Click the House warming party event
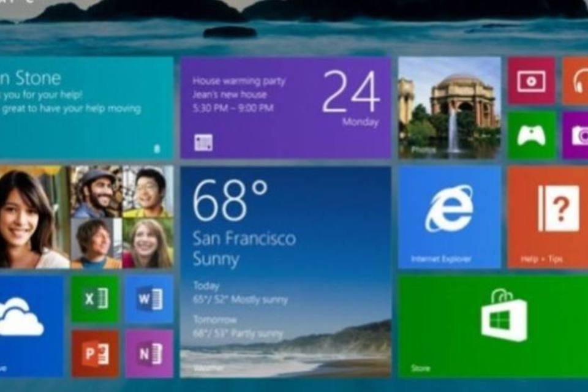 click(x=239, y=81)
